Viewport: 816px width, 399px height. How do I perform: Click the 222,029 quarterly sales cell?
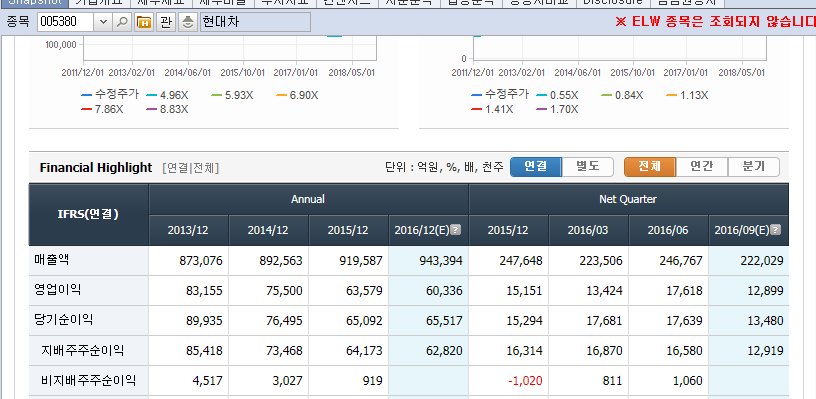[748, 261]
